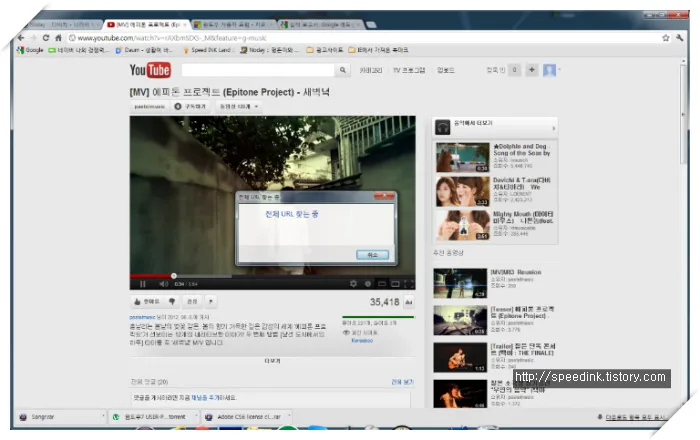Open the browser home page icon
Image resolution: width=700 pixels, height=440 pixels.
click(58, 38)
